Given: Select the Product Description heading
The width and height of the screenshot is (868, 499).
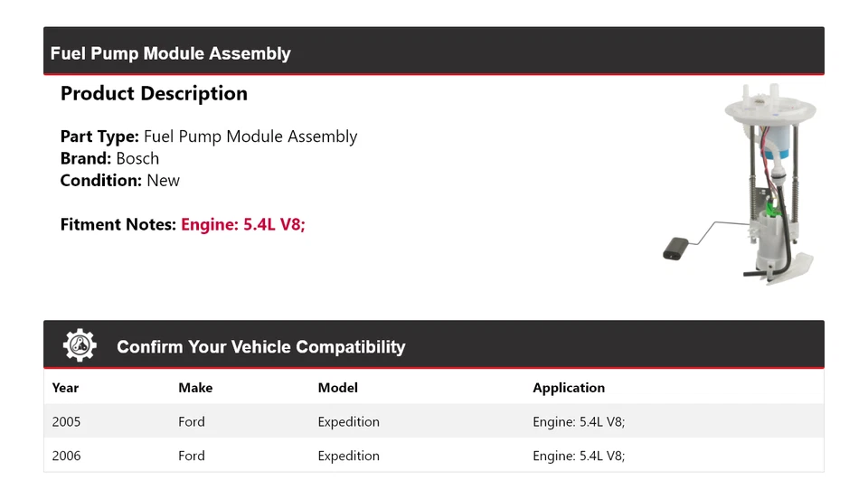Looking at the screenshot, I should 154,94.
